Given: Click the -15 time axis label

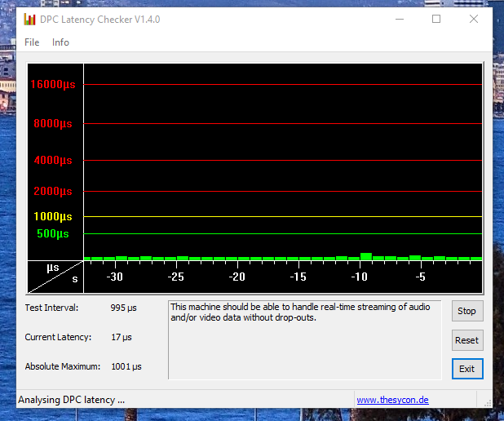Looking at the screenshot, I should [298, 277].
